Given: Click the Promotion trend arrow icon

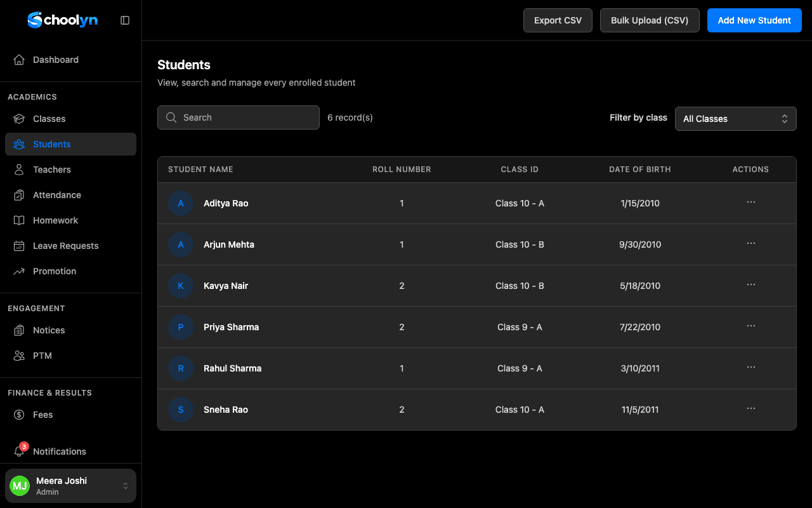Looking at the screenshot, I should point(19,271).
